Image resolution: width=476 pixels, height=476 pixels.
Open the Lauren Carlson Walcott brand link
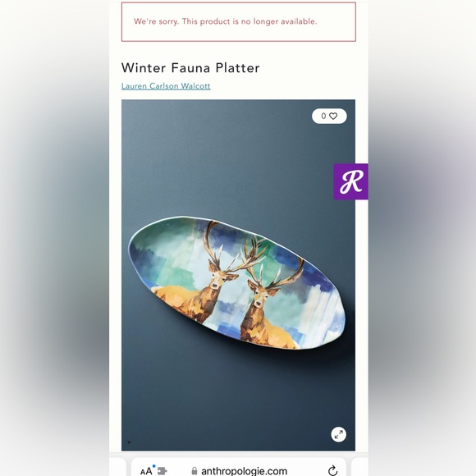coord(166,86)
